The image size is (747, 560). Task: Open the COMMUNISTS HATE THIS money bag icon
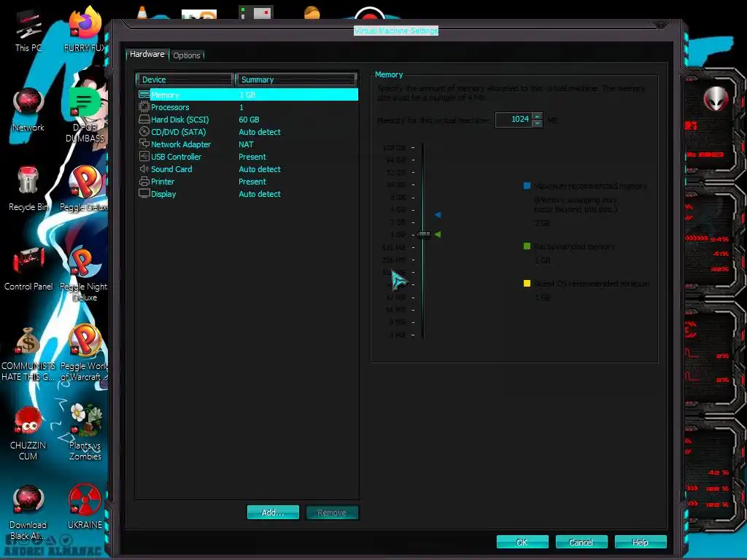click(x=28, y=343)
